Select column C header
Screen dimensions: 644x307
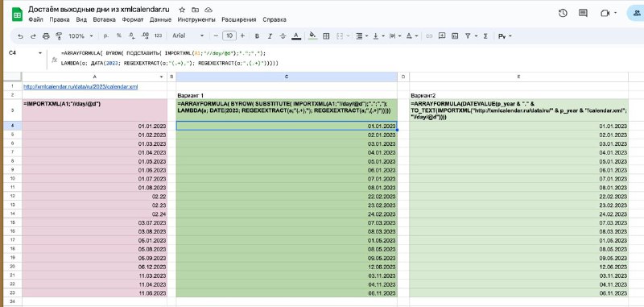coord(287,77)
